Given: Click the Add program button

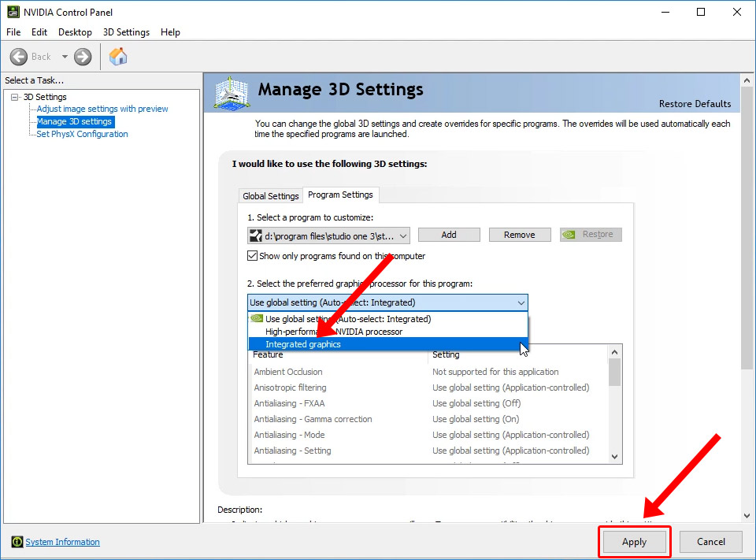Looking at the screenshot, I should coord(449,235).
